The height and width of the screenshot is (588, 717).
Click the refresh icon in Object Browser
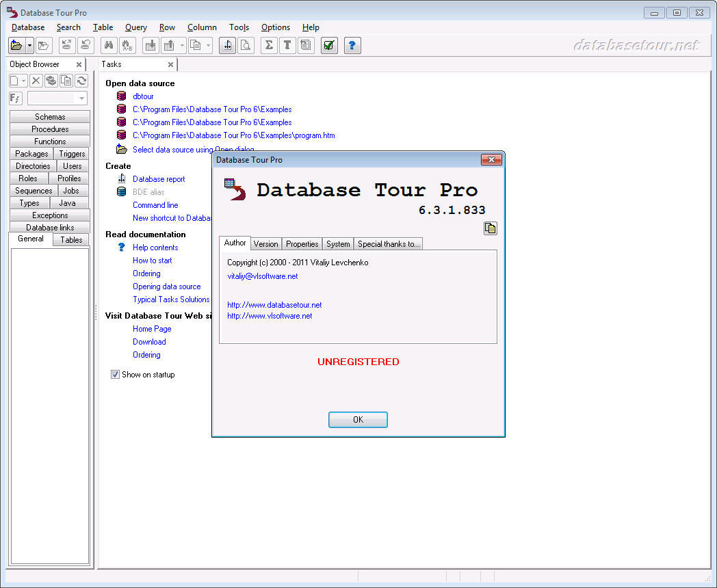pyautogui.click(x=81, y=81)
